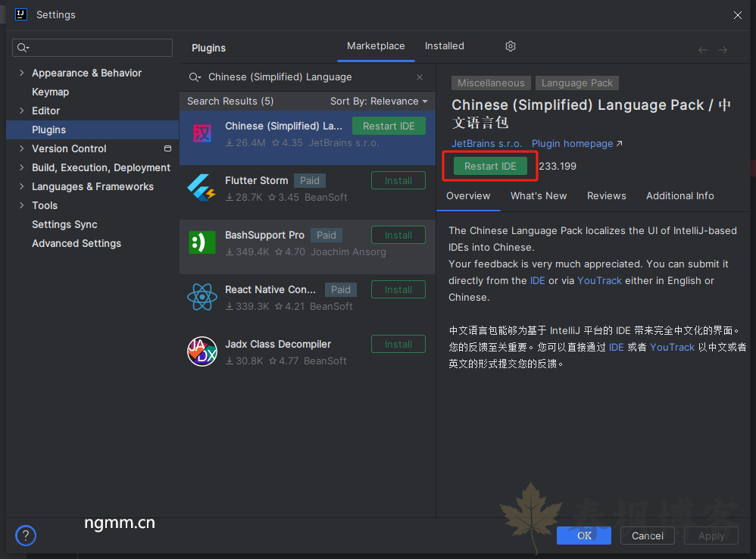
Task: Click Restart IDE in search results list
Action: click(x=389, y=126)
